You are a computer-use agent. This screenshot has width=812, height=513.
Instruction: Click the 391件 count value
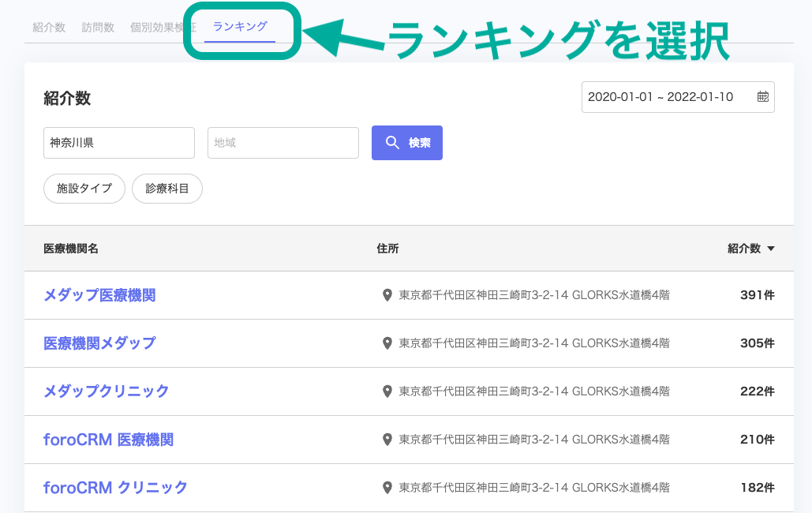758,295
